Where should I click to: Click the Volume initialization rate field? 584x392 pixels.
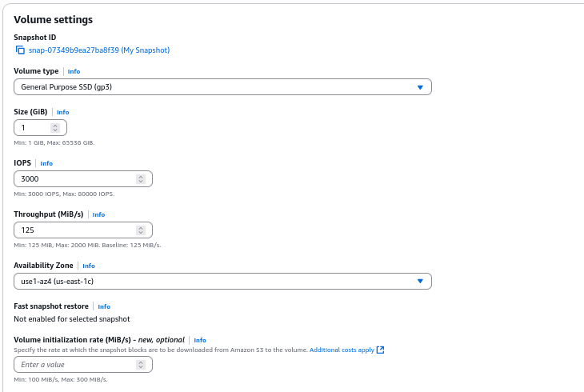pyautogui.click(x=76, y=365)
